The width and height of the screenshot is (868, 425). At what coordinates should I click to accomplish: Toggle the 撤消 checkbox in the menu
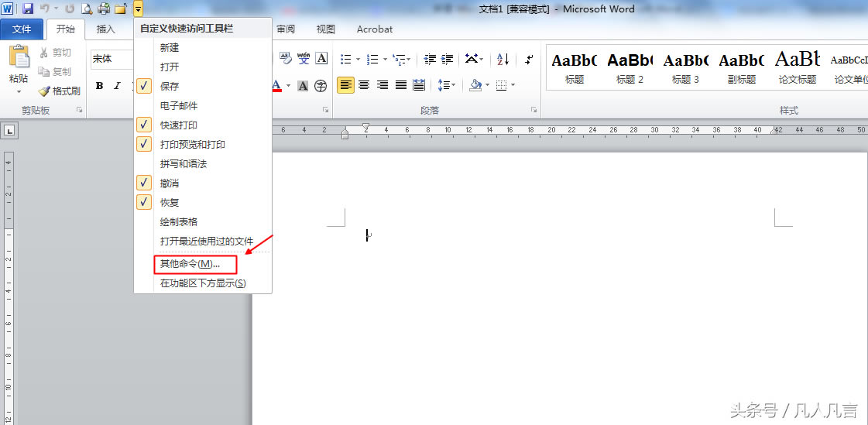(x=169, y=183)
